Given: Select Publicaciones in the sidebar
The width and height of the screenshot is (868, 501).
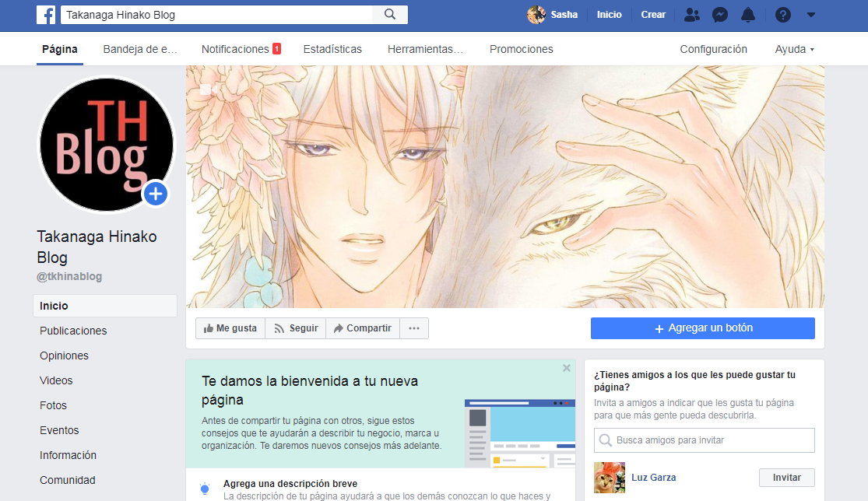Looking at the screenshot, I should [73, 331].
